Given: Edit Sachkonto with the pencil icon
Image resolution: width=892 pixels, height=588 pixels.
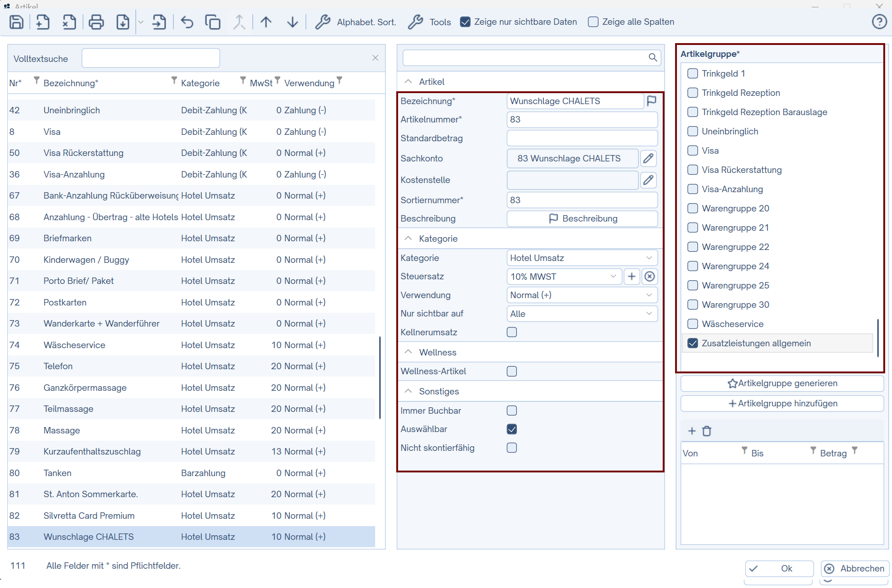Looking at the screenshot, I should (648, 158).
